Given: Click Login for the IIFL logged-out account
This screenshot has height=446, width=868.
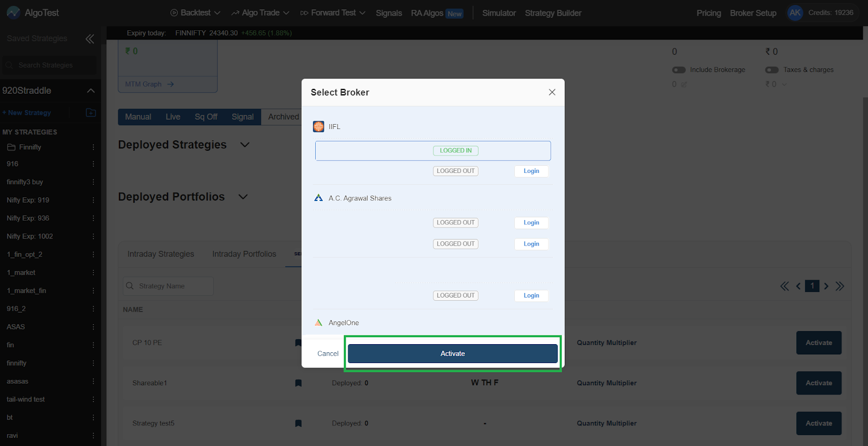Looking at the screenshot, I should click(x=531, y=171).
